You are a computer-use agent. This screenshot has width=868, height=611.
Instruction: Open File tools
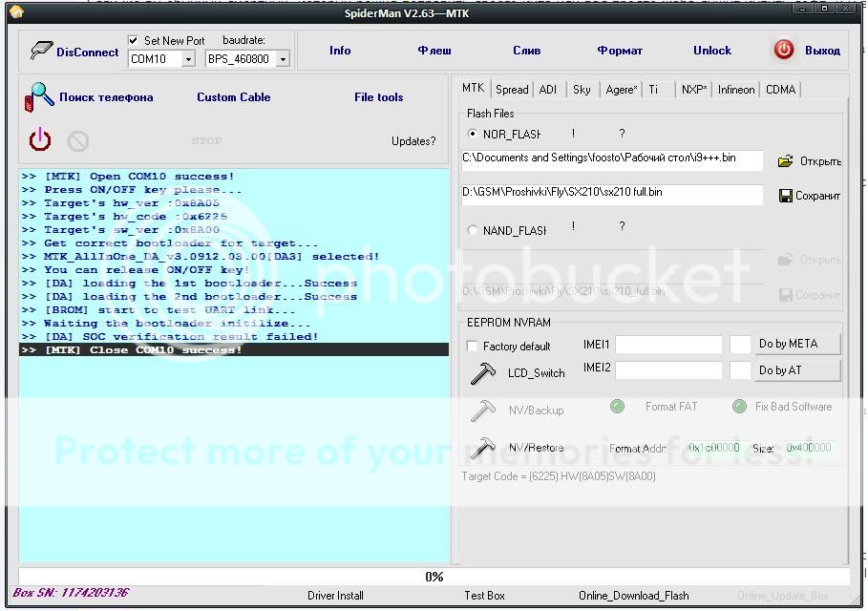[x=379, y=96]
